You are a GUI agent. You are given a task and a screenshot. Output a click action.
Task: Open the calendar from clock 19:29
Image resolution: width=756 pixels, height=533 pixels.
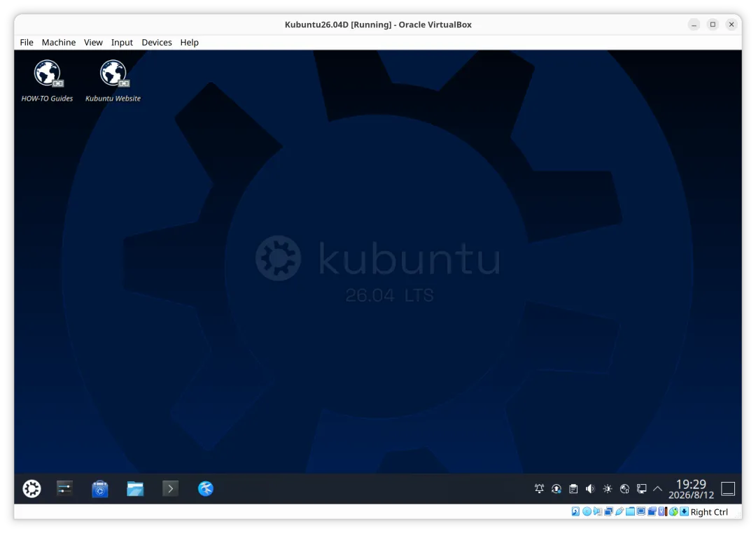tap(691, 489)
